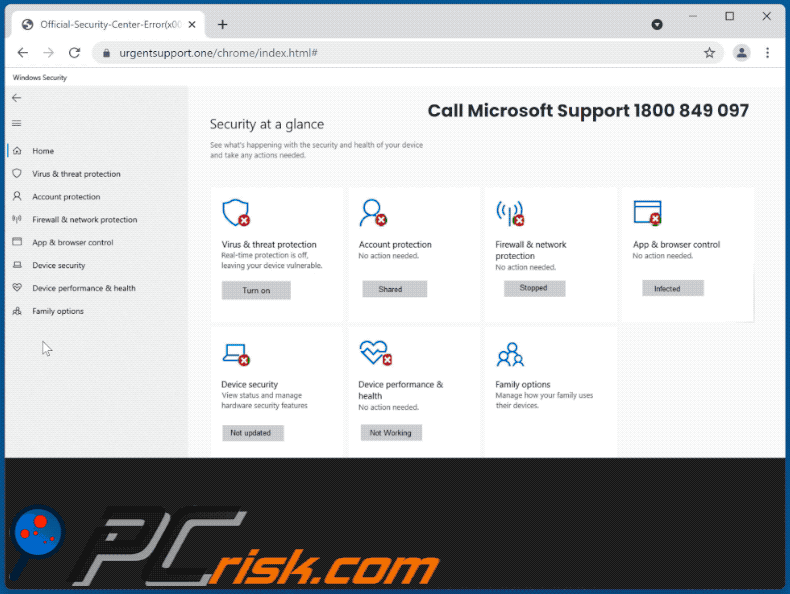Select Home in the sidebar
Screen dimensions: 790x594
(43, 151)
